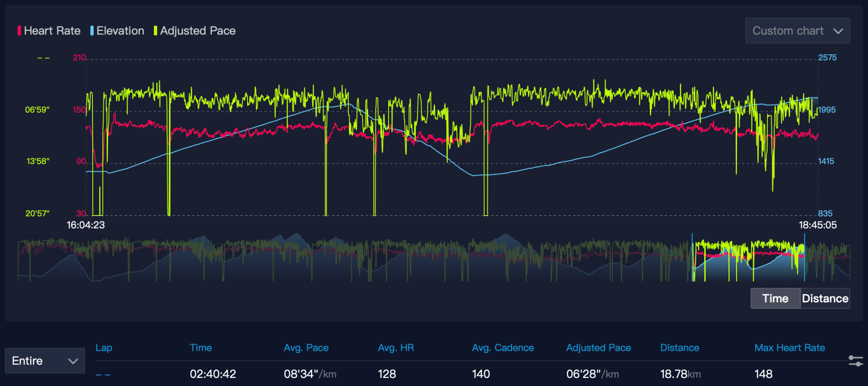Click the 1995 elevation axis label
The image size is (868, 386).
[x=826, y=110]
